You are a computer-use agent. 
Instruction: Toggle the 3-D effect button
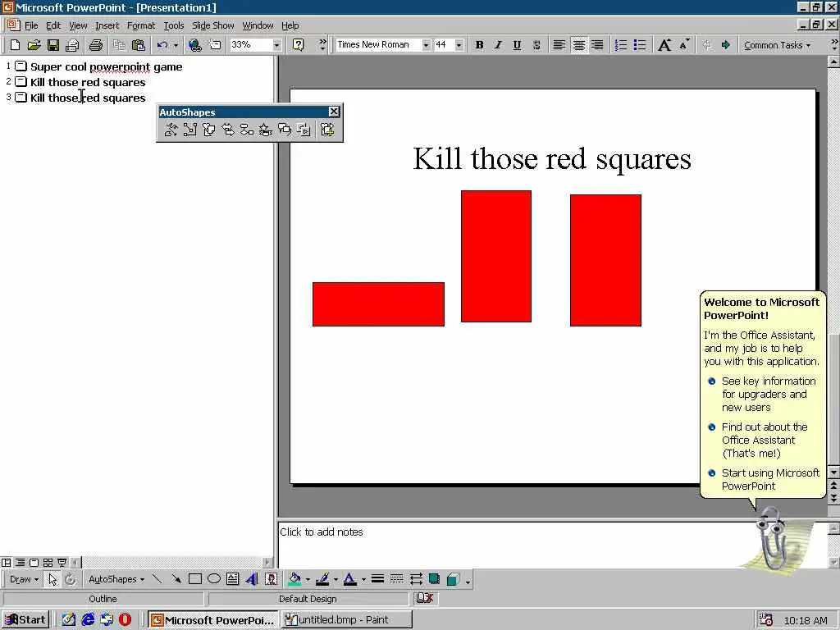tap(453, 579)
